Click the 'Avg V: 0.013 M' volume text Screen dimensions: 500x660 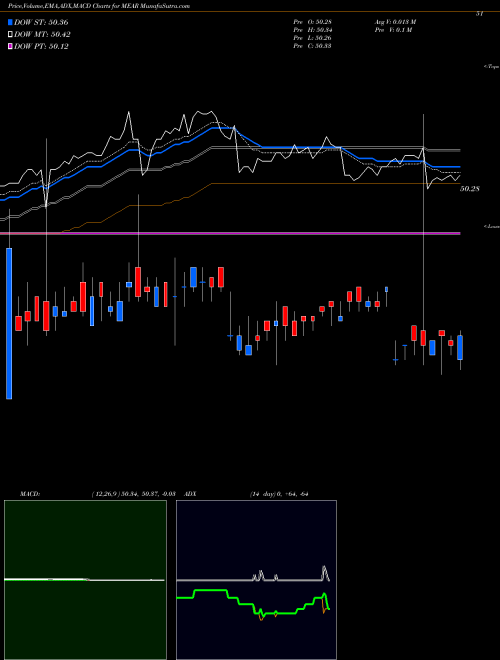tap(395, 22)
